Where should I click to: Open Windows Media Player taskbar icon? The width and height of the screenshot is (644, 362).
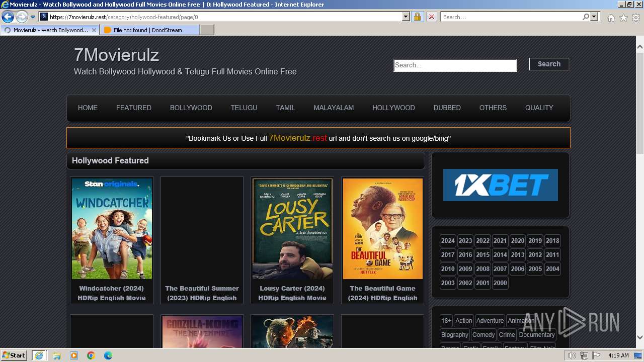(74, 355)
